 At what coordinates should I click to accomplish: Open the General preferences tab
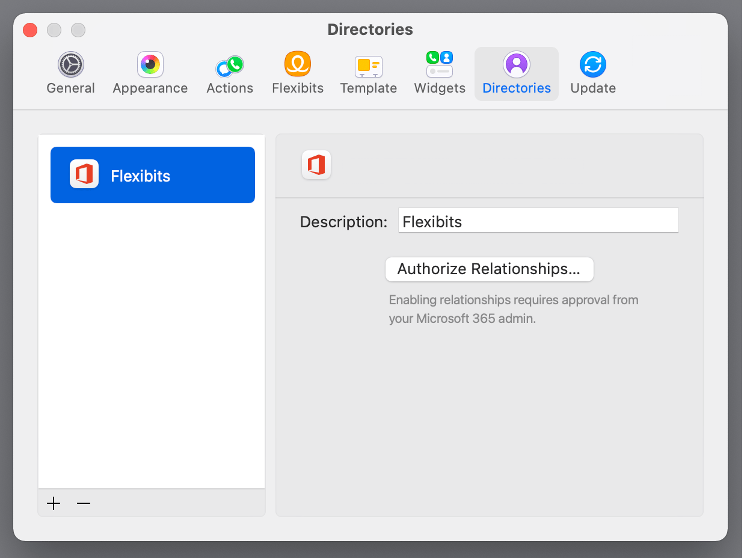pyautogui.click(x=70, y=74)
